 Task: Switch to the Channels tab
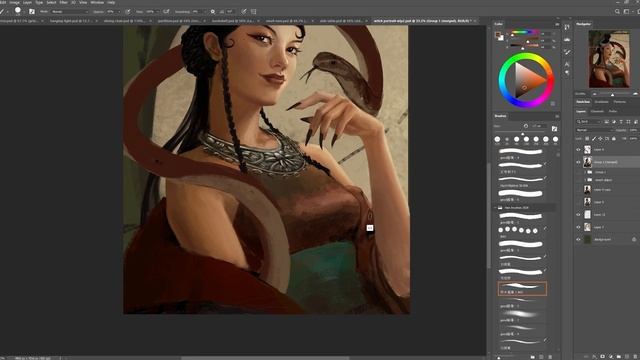(597, 111)
